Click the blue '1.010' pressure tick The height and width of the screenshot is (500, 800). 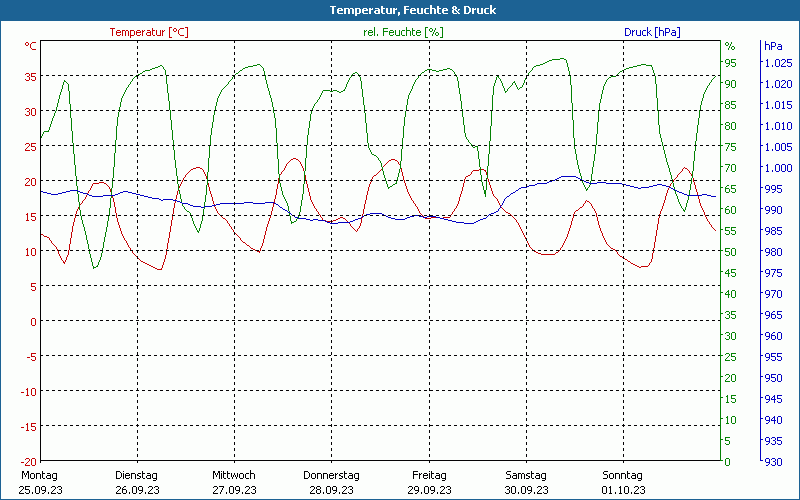(778, 126)
